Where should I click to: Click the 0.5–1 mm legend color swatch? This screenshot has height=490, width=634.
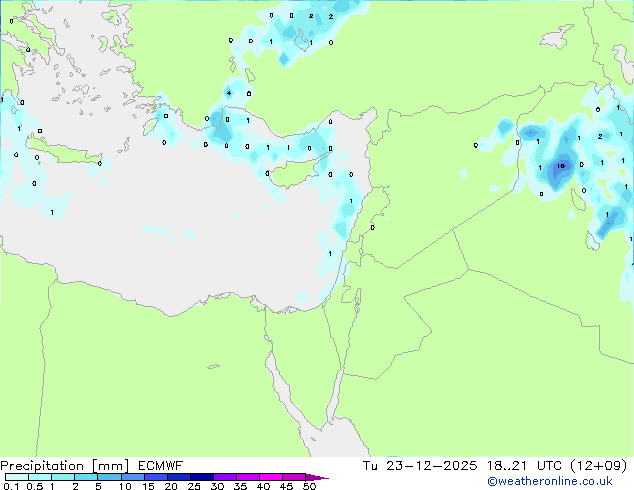(x=40, y=477)
